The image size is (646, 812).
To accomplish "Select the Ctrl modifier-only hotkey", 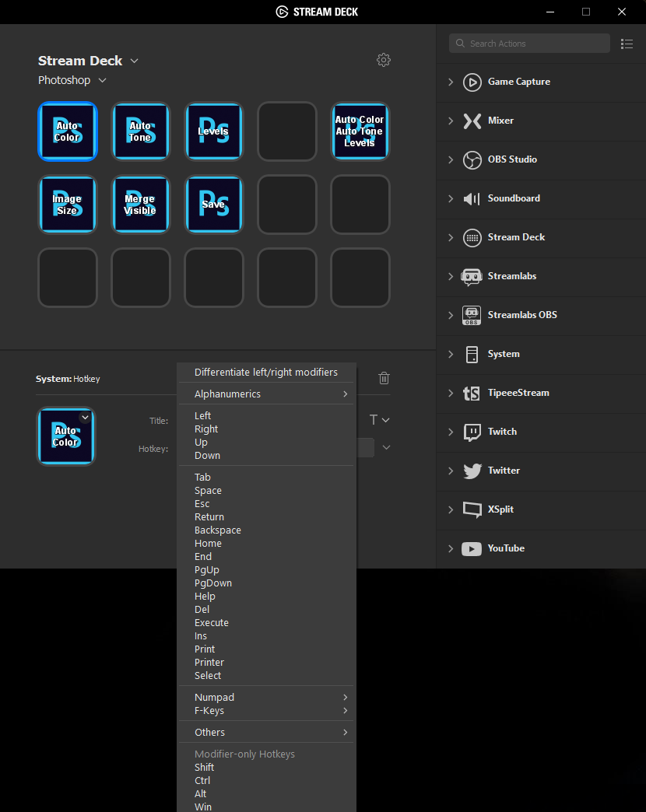I will (x=202, y=781).
